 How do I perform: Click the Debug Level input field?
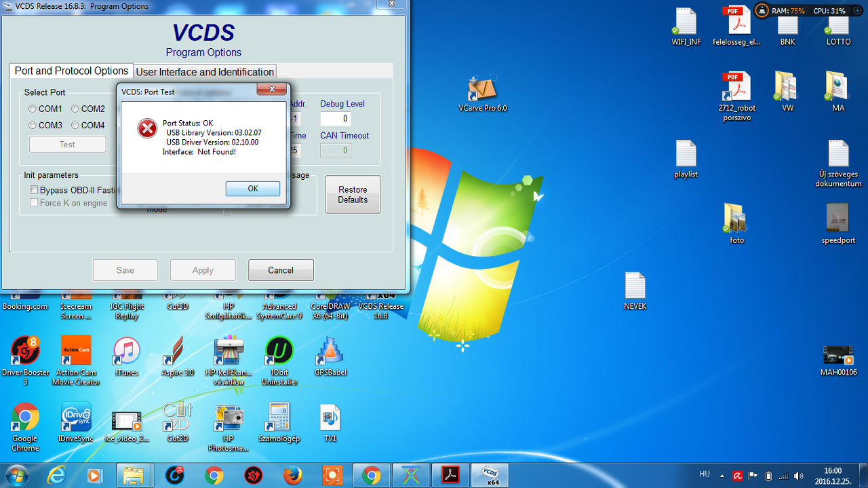tap(336, 119)
